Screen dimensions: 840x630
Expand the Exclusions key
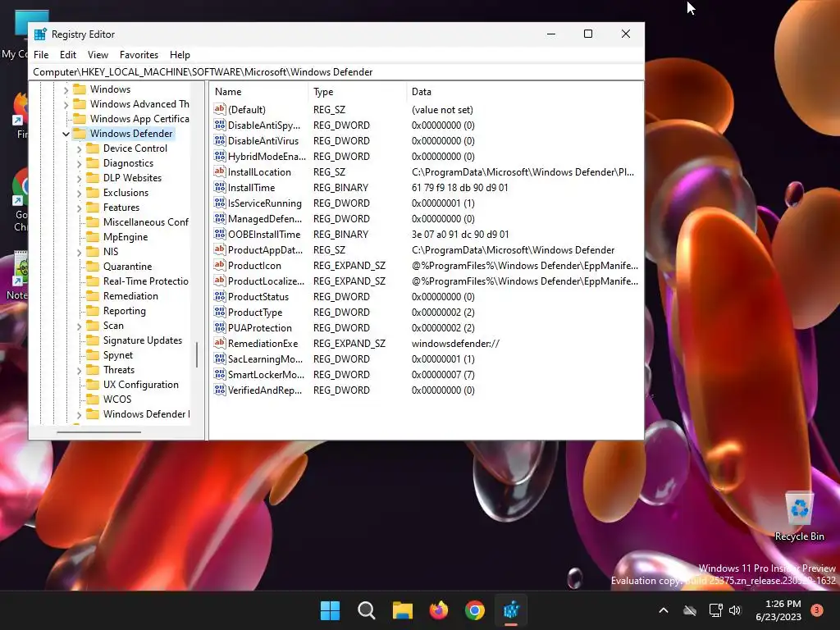click(80, 193)
